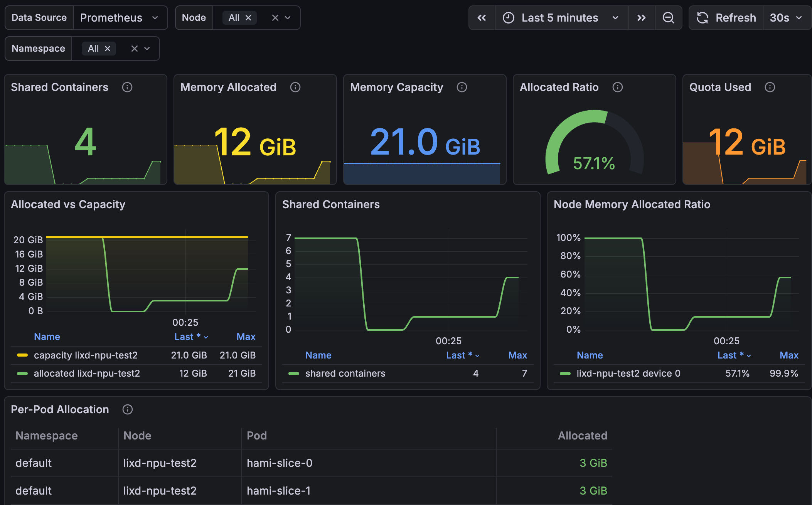The image size is (812, 505).
Task: Click the Refresh button
Action: pos(726,18)
